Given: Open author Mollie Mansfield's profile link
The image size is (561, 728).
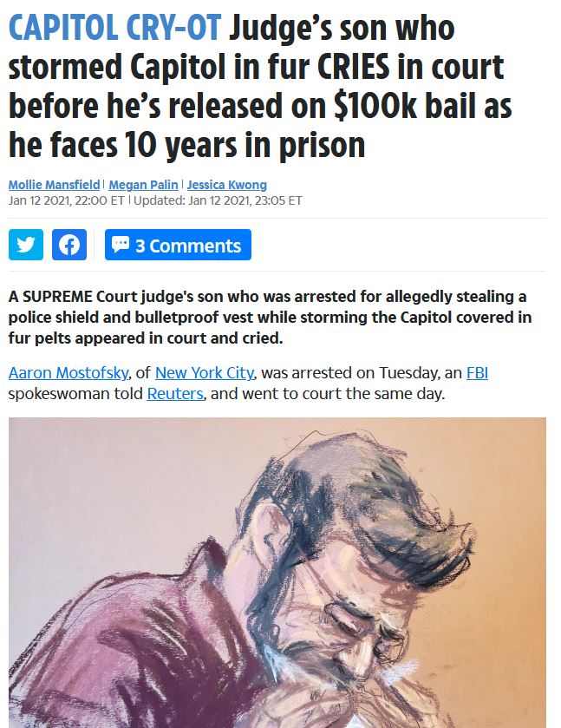Looking at the screenshot, I should coord(55,185).
